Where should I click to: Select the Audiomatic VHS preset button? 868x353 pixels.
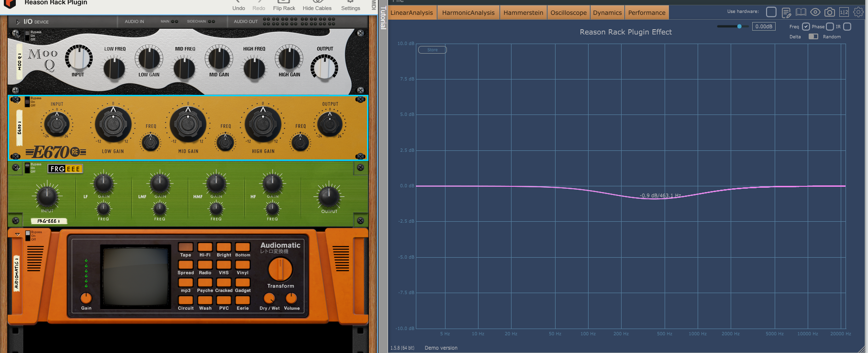click(223, 265)
